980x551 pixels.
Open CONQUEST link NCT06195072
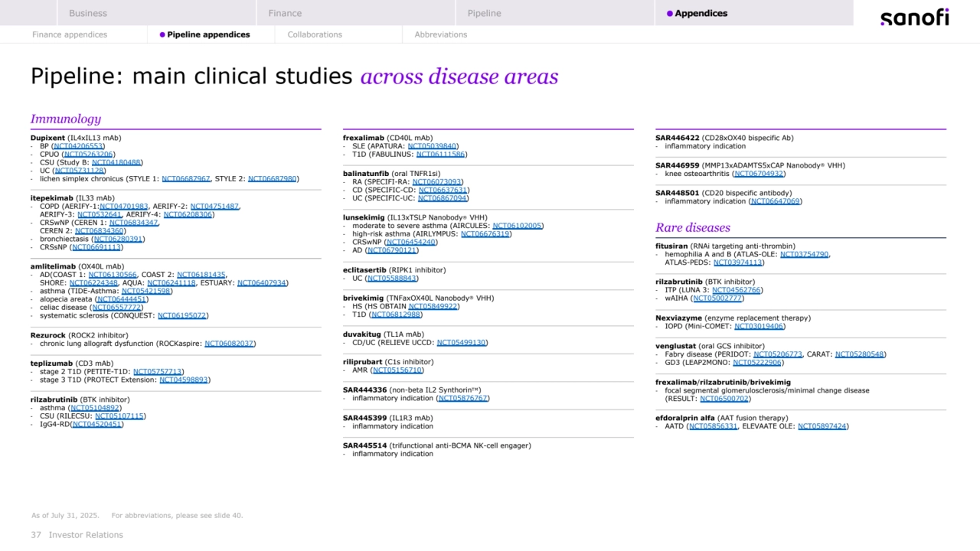(x=181, y=315)
